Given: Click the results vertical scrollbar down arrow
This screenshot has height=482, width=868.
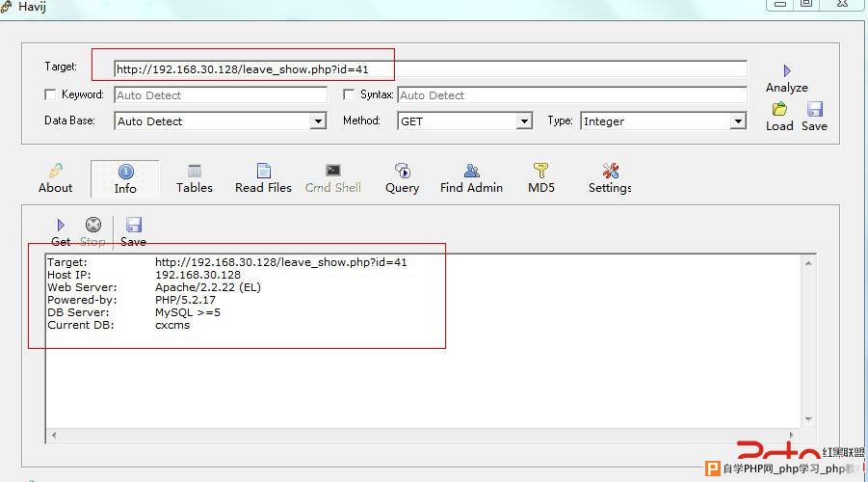Looking at the screenshot, I should point(808,418).
